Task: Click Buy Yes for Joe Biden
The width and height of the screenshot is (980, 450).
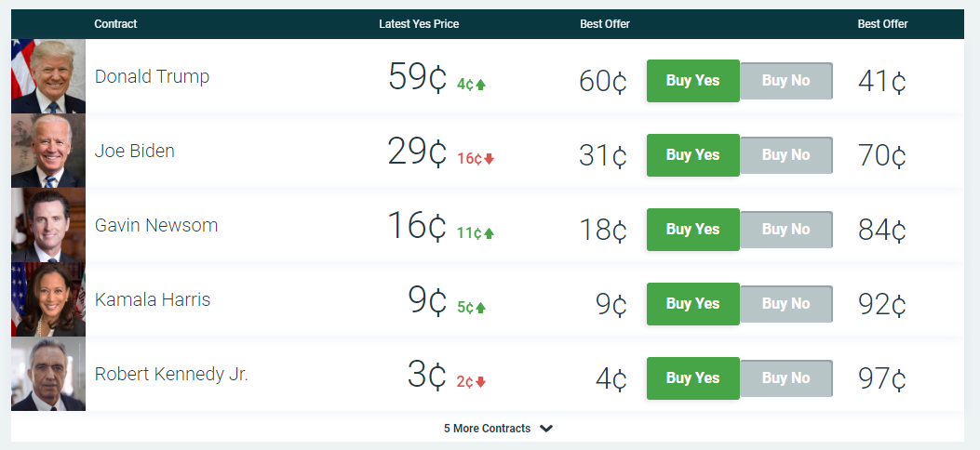Action: [x=693, y=154]
